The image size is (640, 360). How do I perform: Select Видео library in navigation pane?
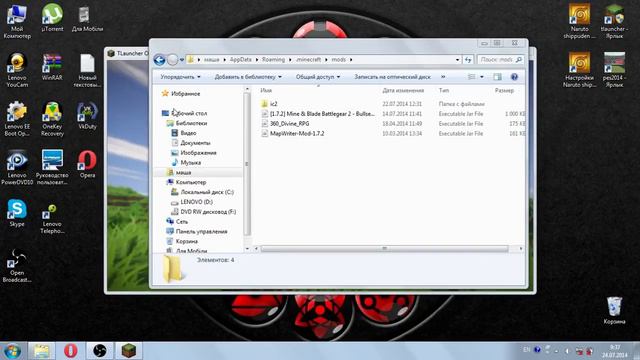tap(184, 133)
